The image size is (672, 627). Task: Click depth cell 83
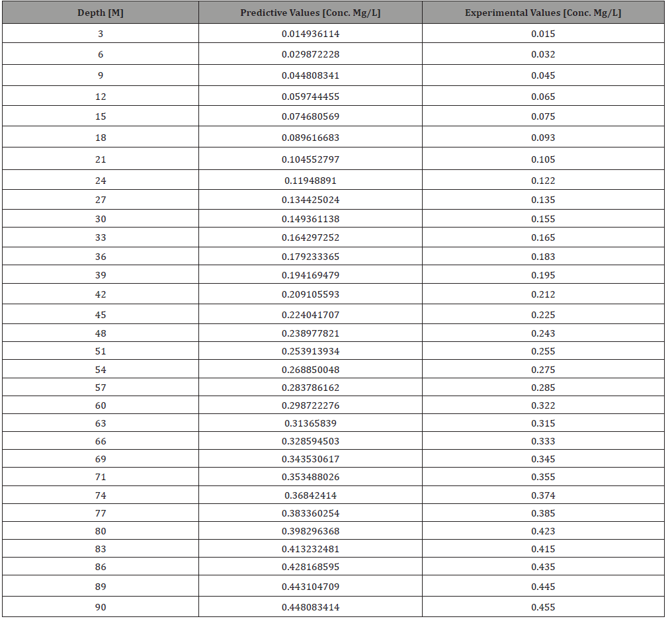[x=101, y=549]
